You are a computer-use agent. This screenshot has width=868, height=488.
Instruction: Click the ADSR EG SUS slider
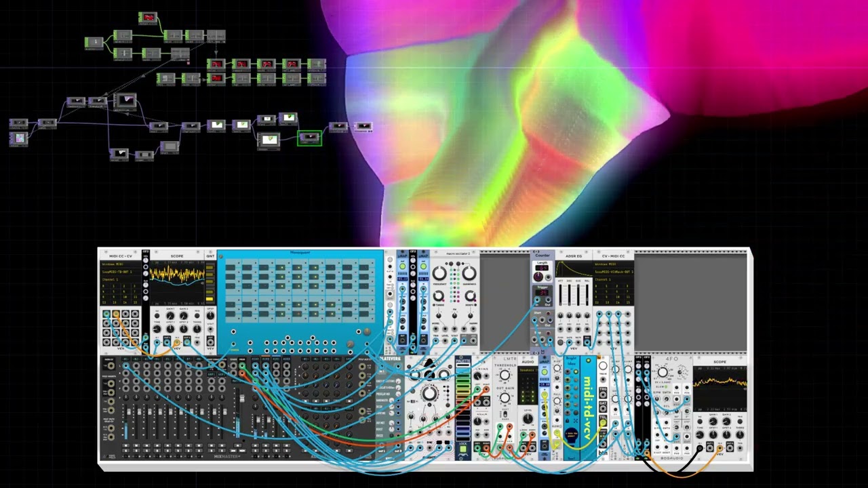[x=578, y=294]
